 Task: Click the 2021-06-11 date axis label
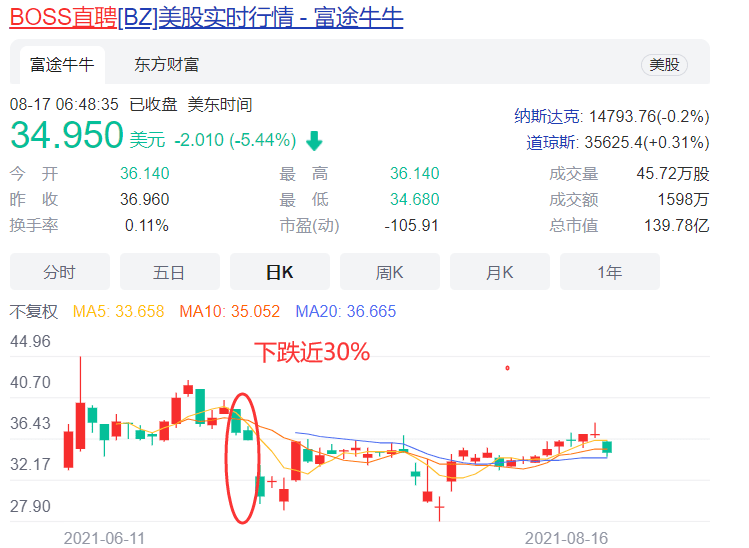point(105,538)
